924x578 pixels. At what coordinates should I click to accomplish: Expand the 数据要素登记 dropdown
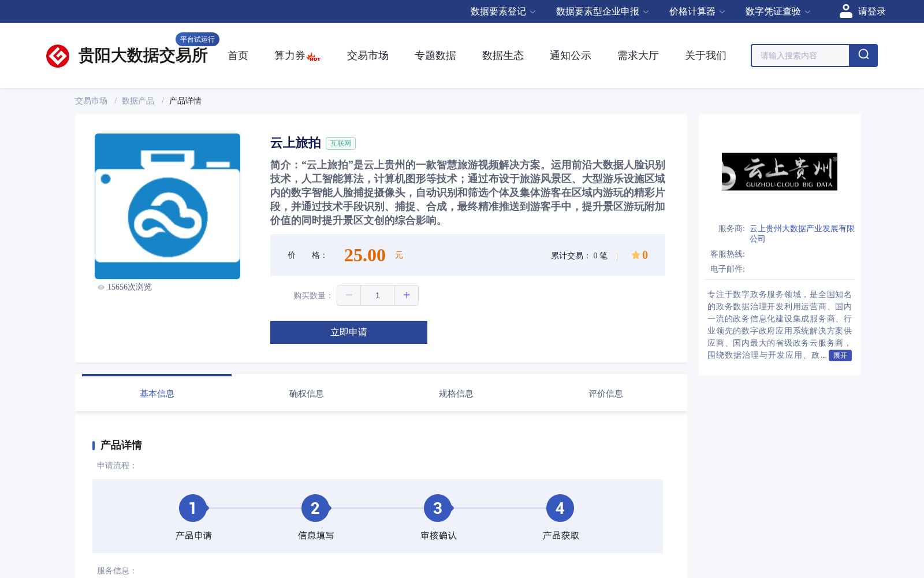[x=503, y=12]
